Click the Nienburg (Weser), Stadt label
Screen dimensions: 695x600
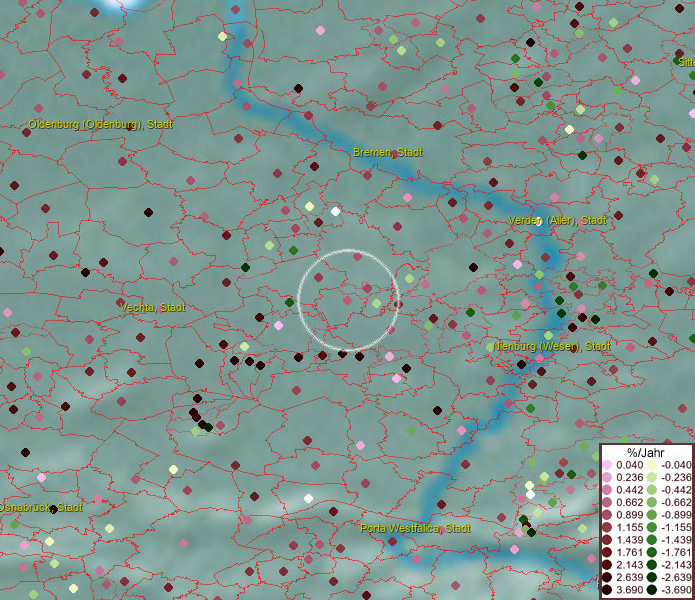coord(551,346)
